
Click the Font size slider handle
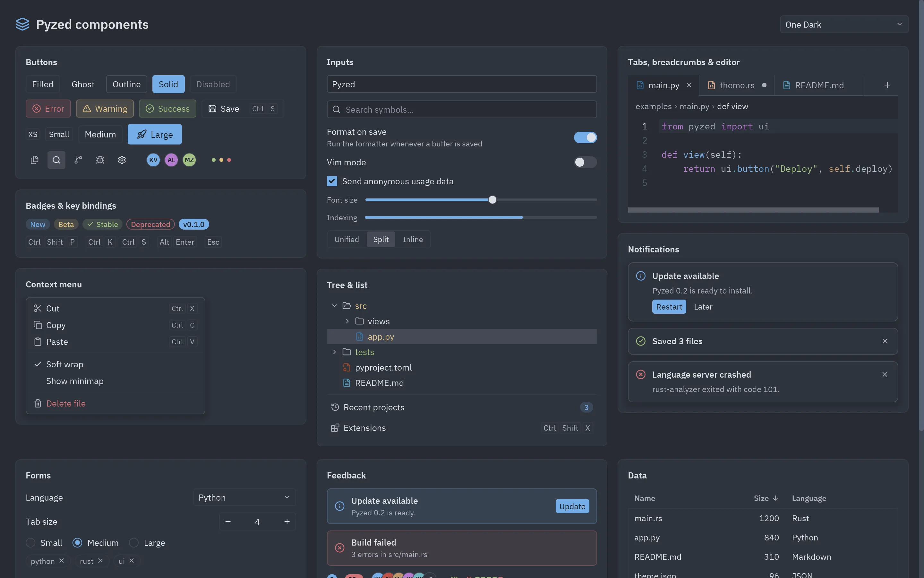[x=492, y=199]
